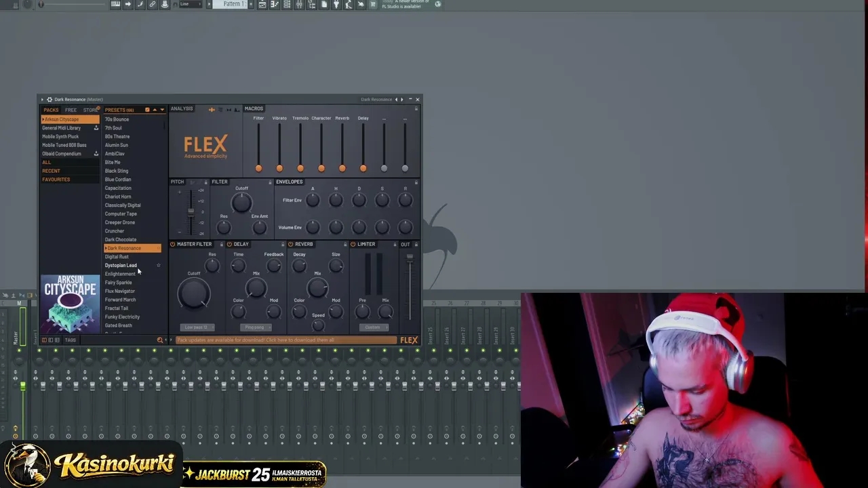
Task: Select the previous preset with up arrow
Action: 155,110
